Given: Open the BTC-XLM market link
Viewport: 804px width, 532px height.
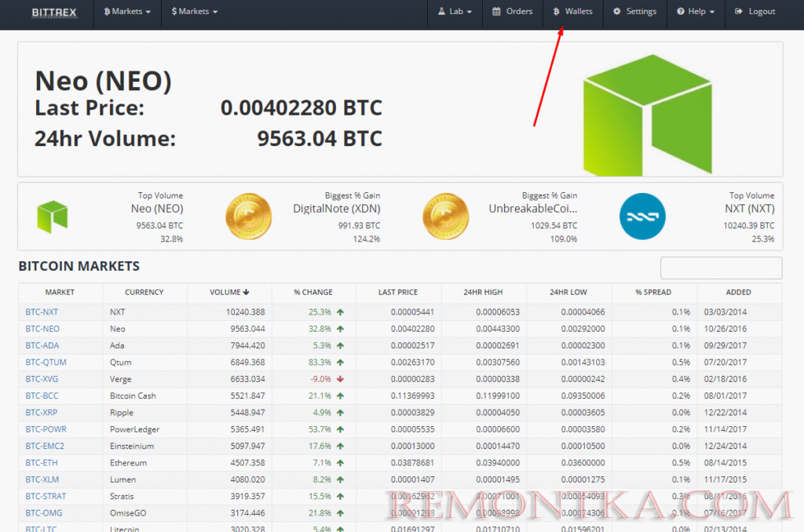Looking at the screenshot, I should tap(42, 479).
